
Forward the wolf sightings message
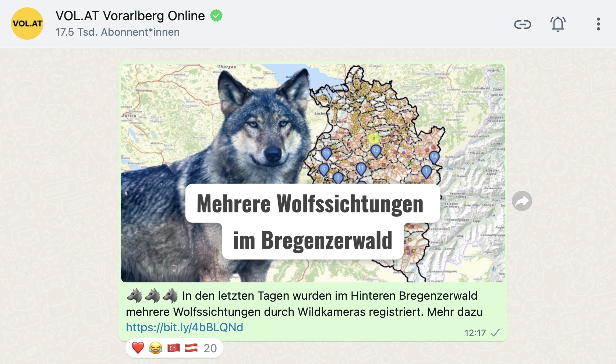point(522,201)
